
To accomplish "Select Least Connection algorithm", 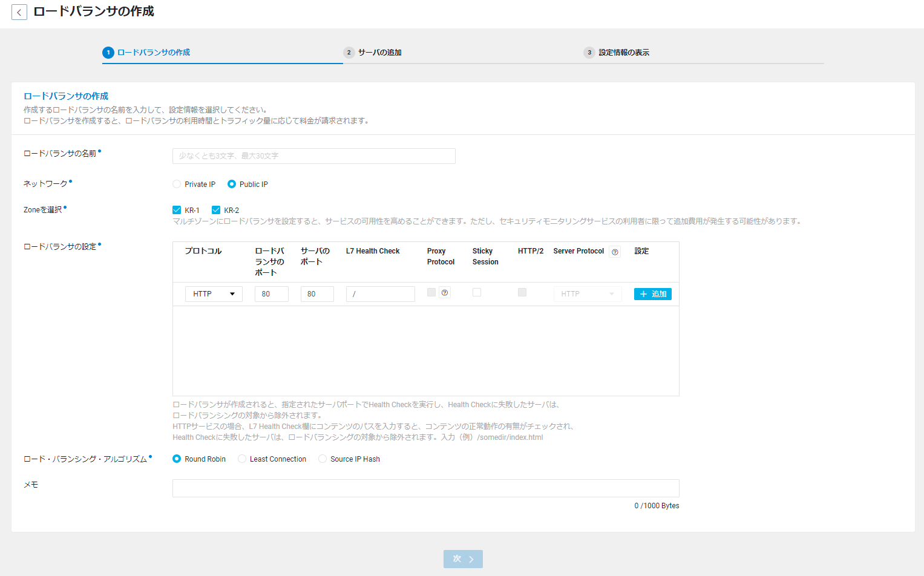I will tap(242, 459).
